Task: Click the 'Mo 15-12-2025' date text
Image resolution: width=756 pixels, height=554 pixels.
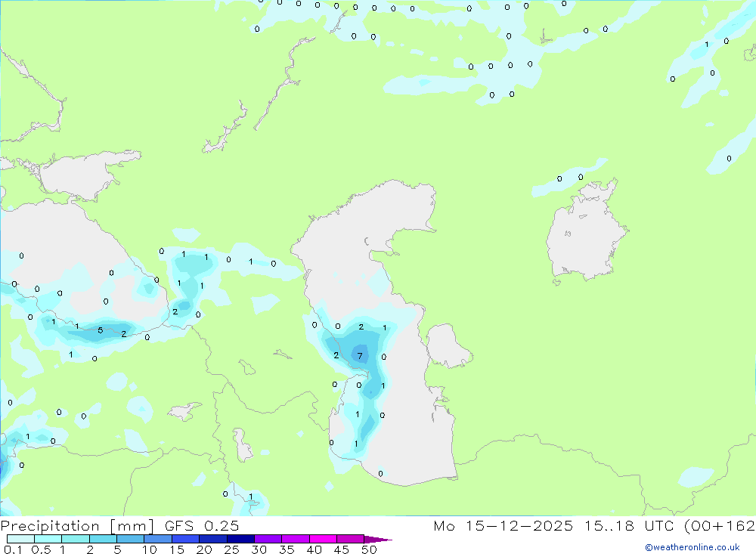Action: pyautogui.click(x=503, y=526)
